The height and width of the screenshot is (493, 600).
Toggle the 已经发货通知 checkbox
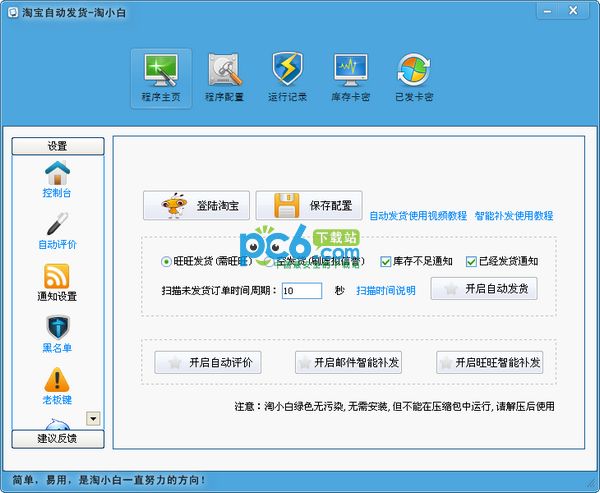[x=471, y=262]
